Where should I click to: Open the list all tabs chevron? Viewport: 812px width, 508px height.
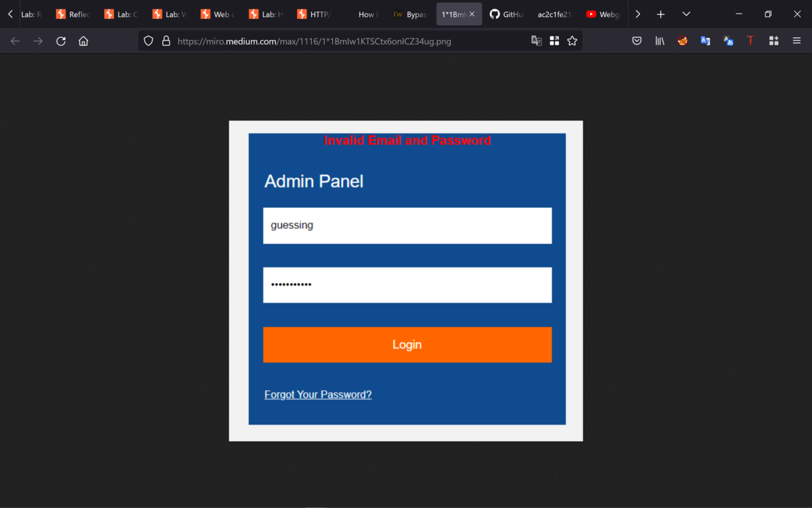[x=686, y=14]
